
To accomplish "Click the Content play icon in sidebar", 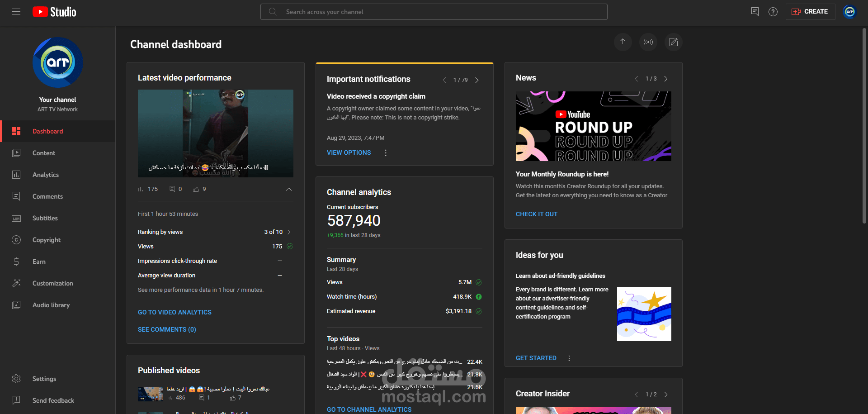I will click(16, 153).
